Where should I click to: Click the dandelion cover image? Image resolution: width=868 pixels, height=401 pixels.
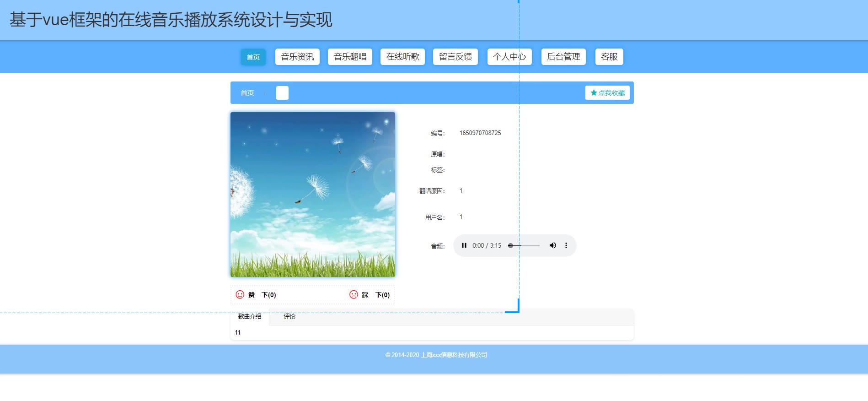[x=313, y=195]
